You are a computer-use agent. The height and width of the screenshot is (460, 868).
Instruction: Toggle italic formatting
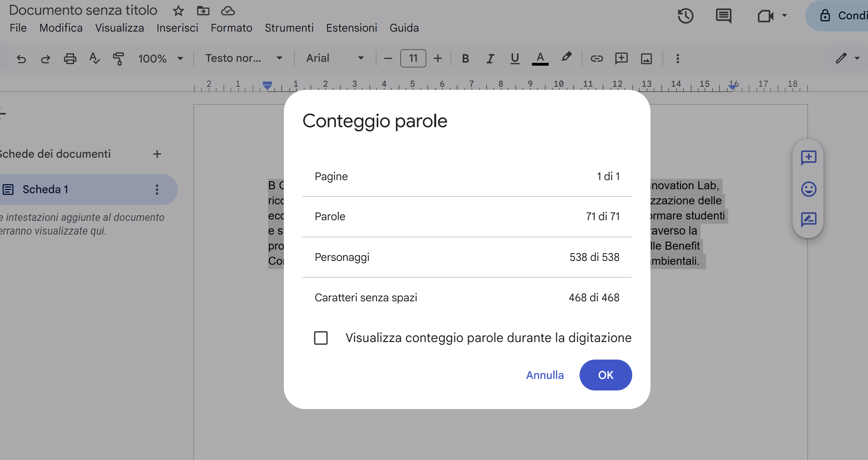point(490,58)
